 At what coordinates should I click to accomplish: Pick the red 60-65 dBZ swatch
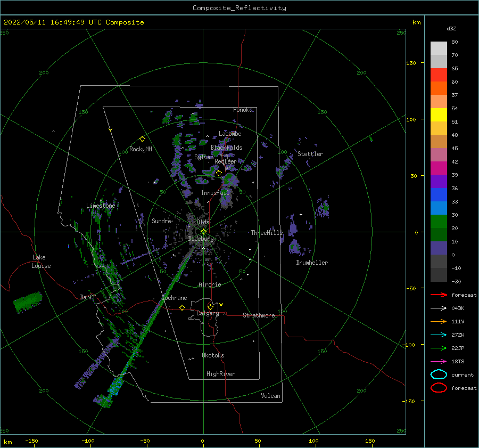pos(439,75)
